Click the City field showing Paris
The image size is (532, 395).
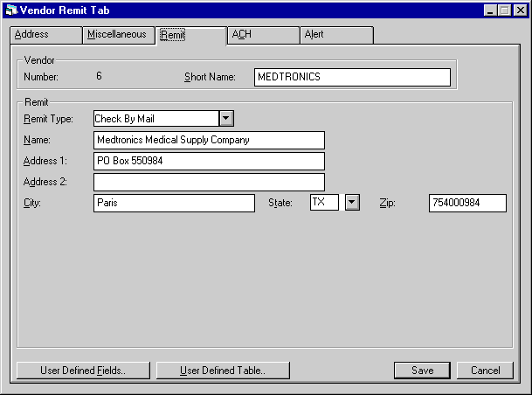click(174, 203)
